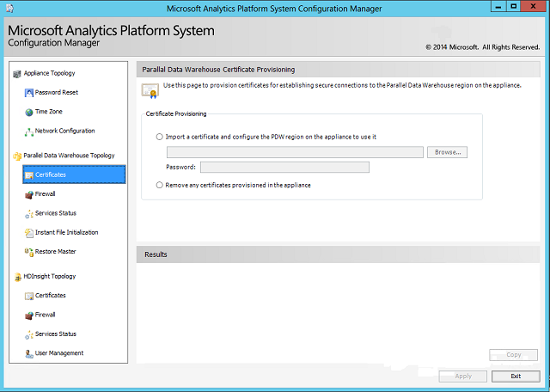Screen dimensions: 550x392
Task: Click the certificate ribbon icon beside description
Action: 150,91
